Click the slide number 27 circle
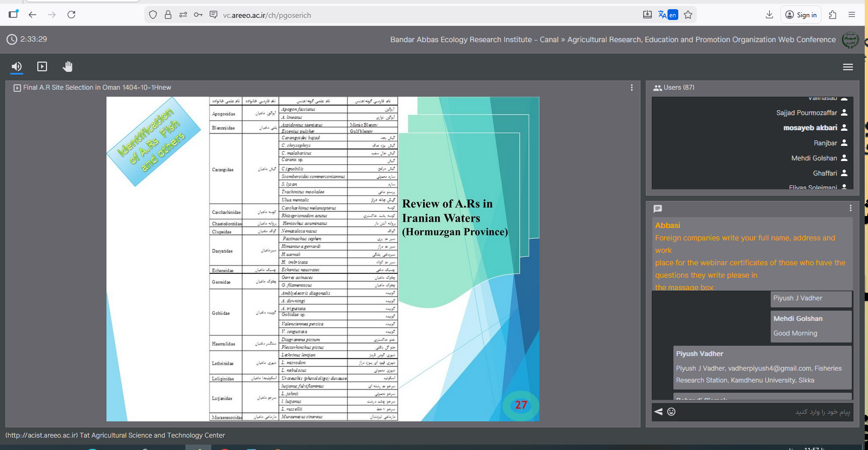868x450 pixels. point(521,405)
